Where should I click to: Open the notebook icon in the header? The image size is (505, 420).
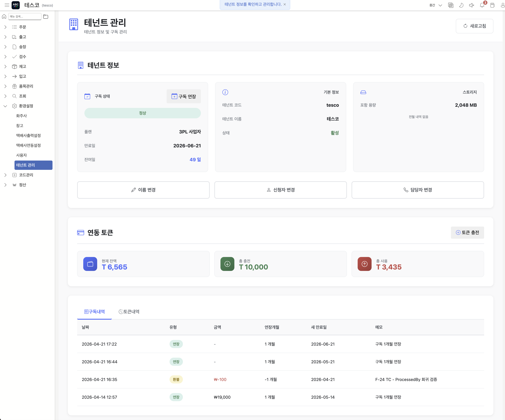492,5
